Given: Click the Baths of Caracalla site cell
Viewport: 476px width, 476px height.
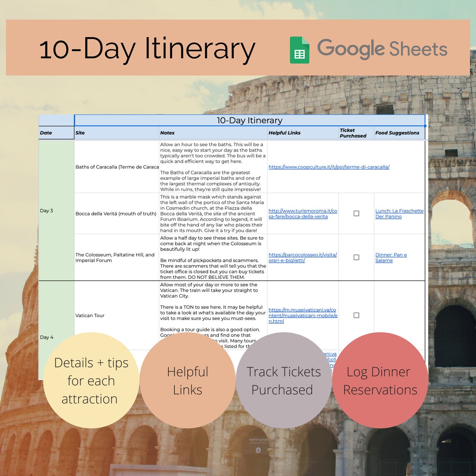Looking at the screenshot, I should point(116,167).
